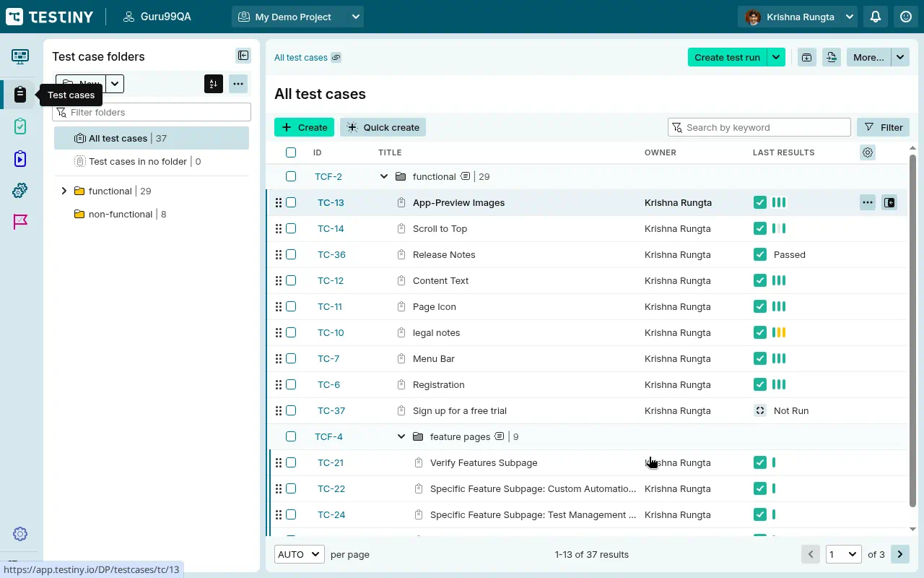Check the TCF-2 functional folder checkbox
924x578 pixels.
(x=291, y=176)
